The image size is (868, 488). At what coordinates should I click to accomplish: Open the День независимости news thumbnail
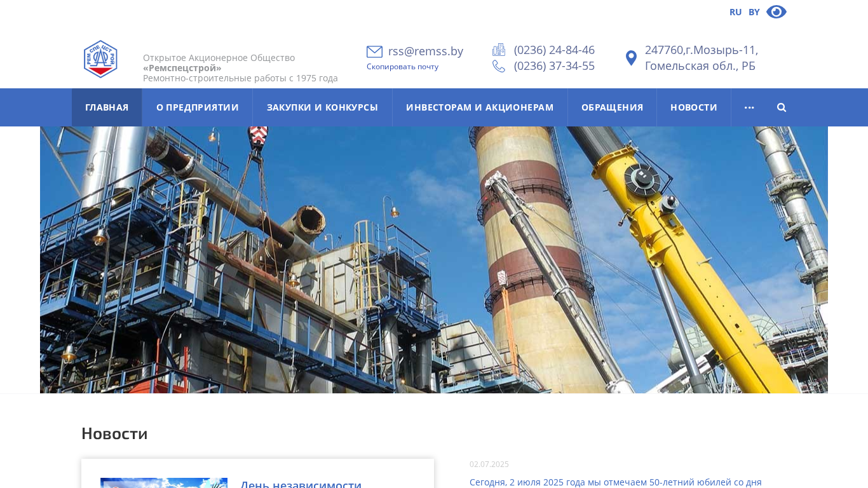pyautogui.click(x=164, y=483)
